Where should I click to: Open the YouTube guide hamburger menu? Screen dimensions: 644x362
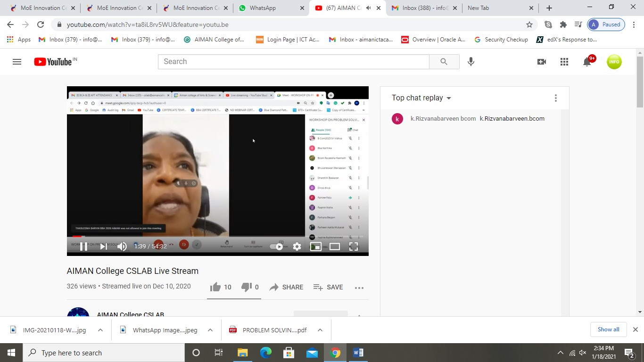point(17,62)
